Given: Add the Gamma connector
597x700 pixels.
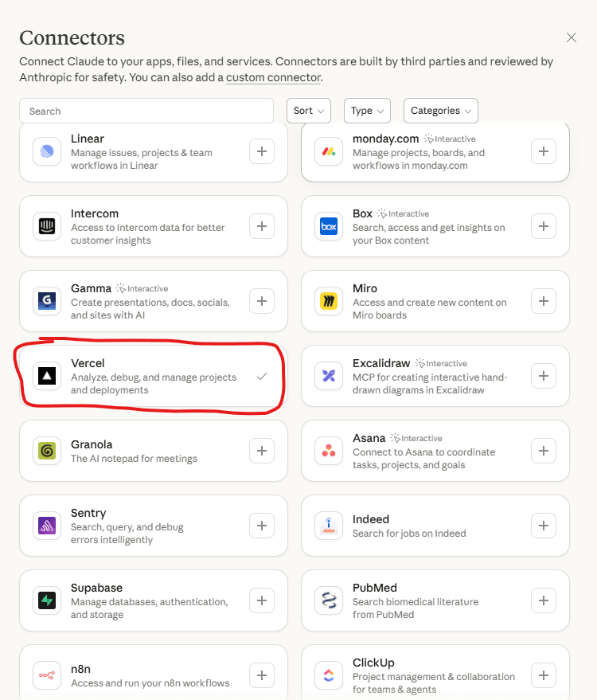Looking at the screenshot, I should pyautogui.click(x=262, y=301).
